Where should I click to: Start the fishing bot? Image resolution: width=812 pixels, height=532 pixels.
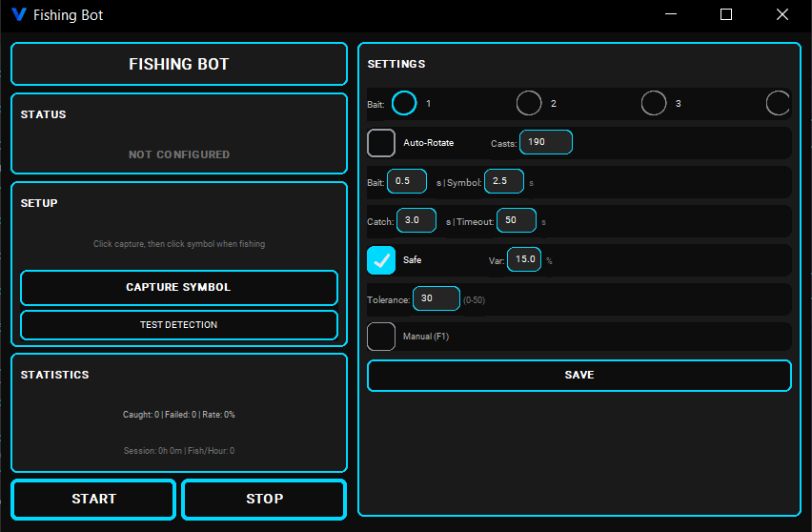pos(93,499)
